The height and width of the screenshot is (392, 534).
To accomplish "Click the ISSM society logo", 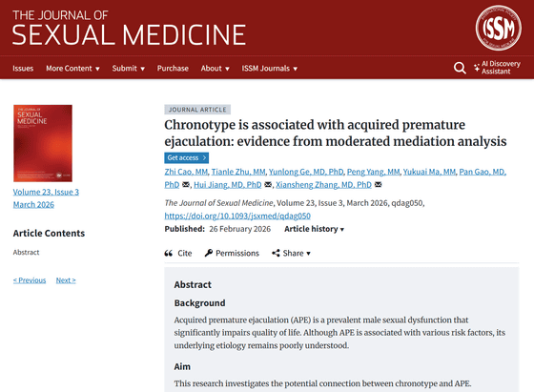I will [x=498, y=28].
